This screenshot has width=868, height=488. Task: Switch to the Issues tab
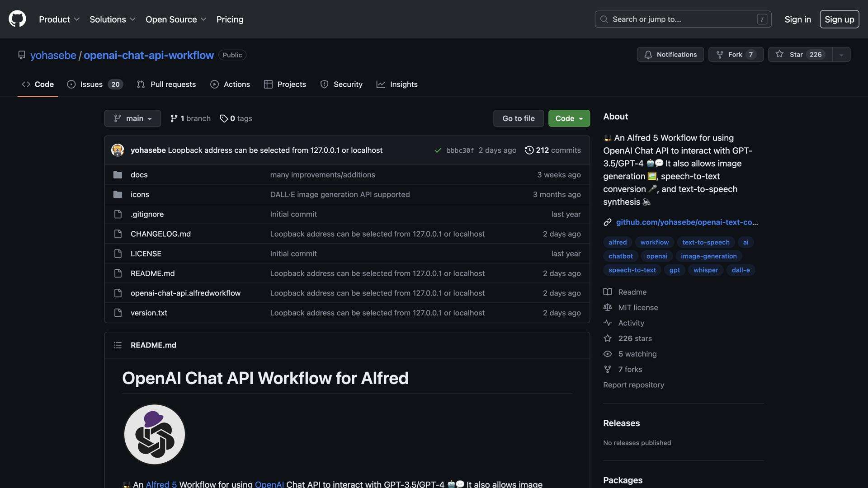tap(91, 84)
